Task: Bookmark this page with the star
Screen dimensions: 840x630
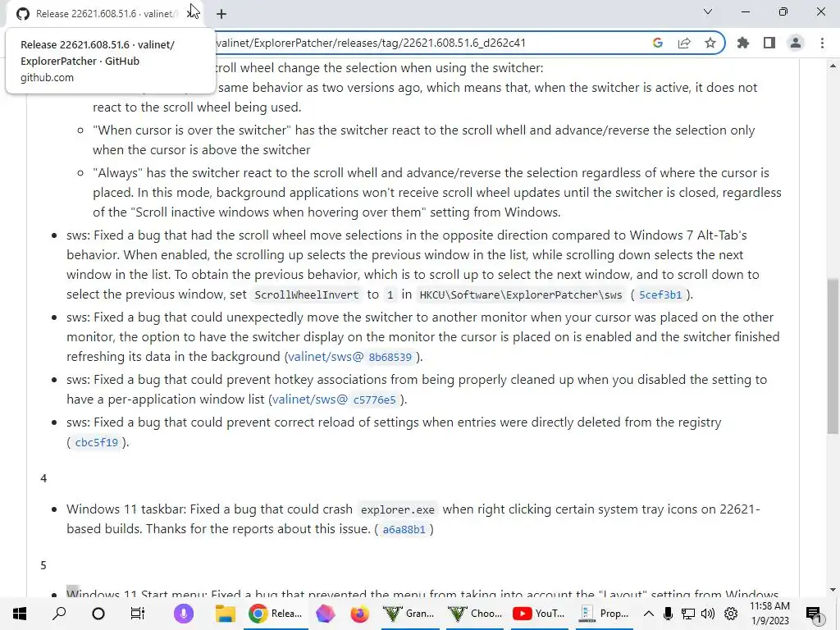Action: click(710, 43)
